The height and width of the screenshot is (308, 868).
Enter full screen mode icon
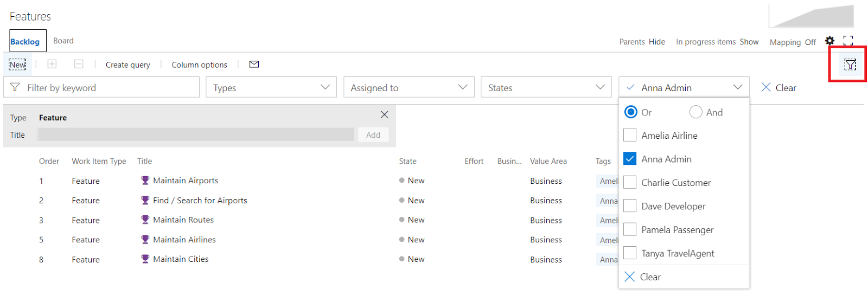click(848, 41)
